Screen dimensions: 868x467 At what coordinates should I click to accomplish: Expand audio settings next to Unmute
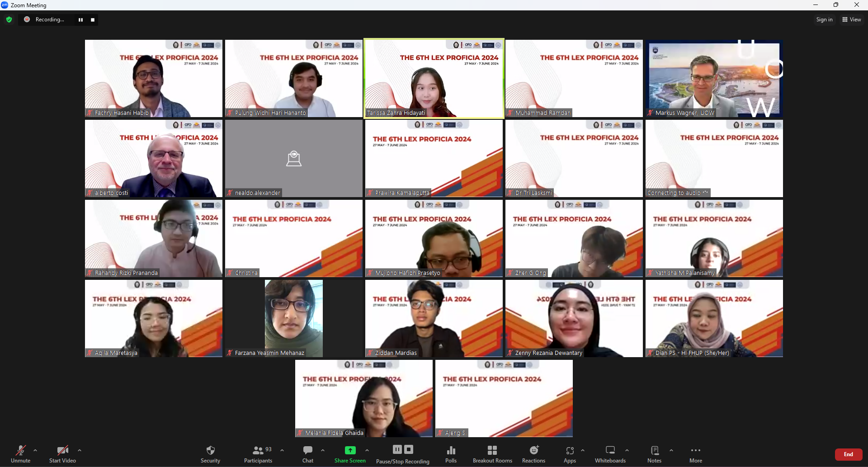pyautogui.click(x=35, y=450)
